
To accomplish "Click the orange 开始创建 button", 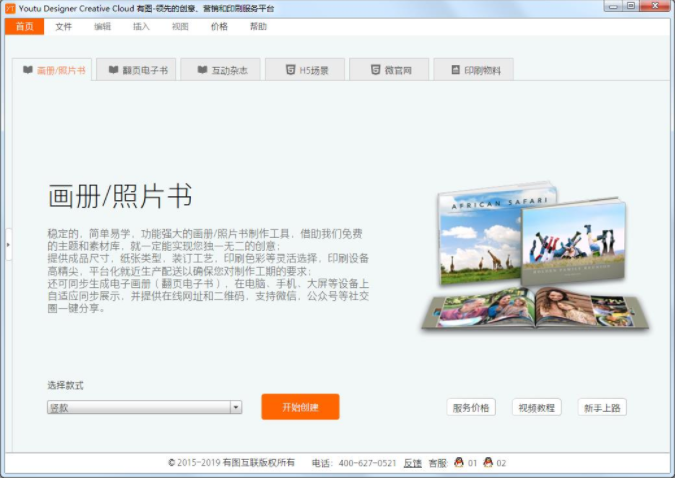I will (300, 407).
